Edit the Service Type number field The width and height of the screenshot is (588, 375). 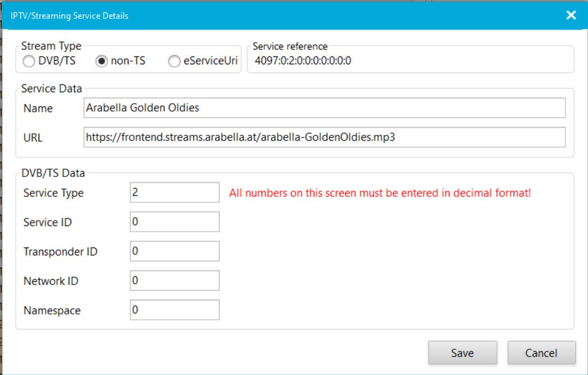(x=174, y=193)
